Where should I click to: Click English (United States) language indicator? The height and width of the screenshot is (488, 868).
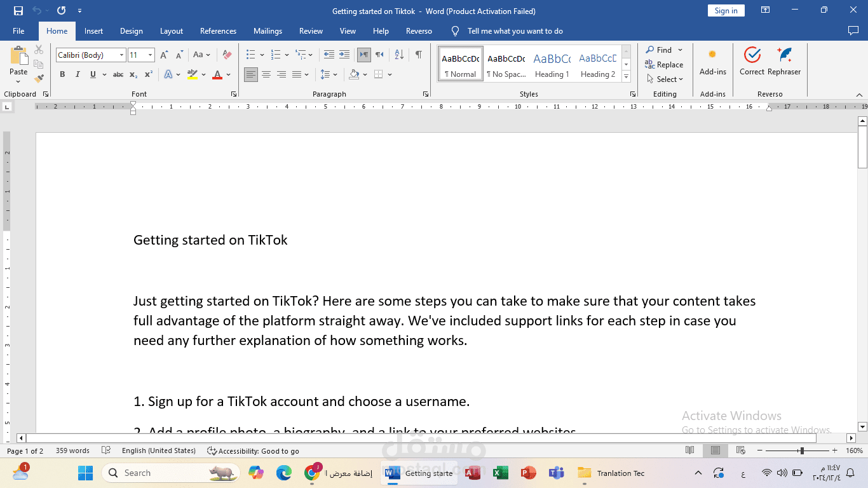159,451
